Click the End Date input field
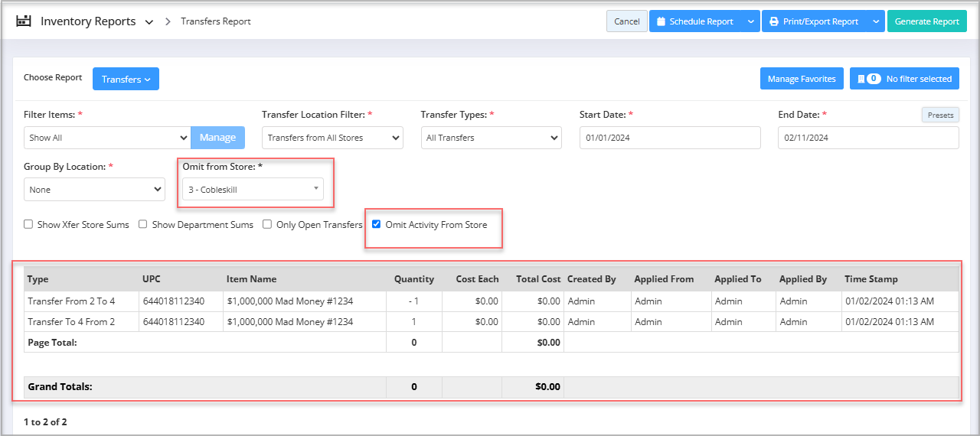 pyautogui.click(x=868, y=138)
